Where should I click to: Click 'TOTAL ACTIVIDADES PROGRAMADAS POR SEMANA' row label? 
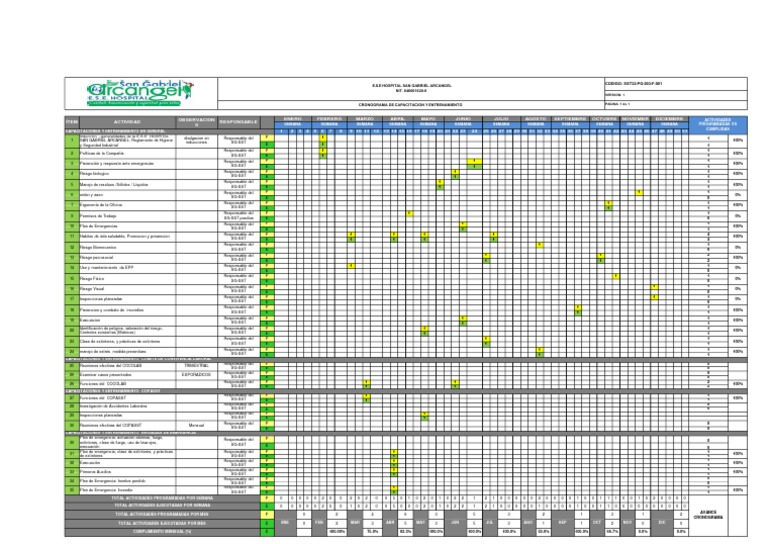coord(163,498)
